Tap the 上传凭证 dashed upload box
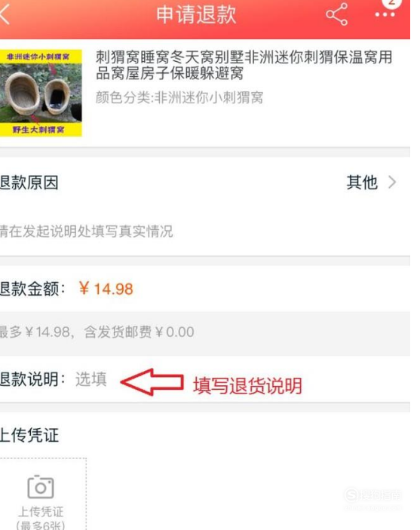Image resolution: width=420 pixels, height=530 pixels. click(43, 494)
